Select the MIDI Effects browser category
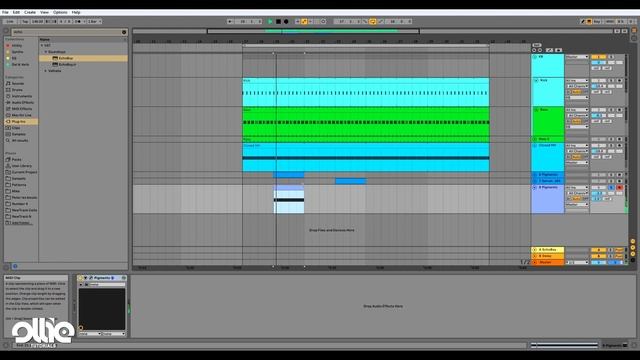This screenshot has width=640, height=360. click(x=21, y=109)
